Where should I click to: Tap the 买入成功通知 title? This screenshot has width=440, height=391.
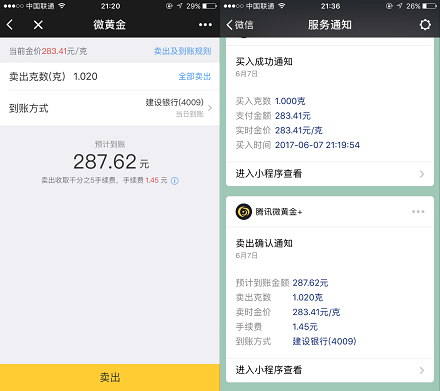click(x=264, y=62)
